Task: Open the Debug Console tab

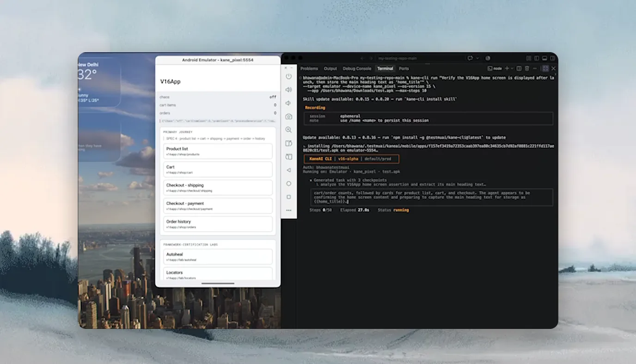Action: click(x=357, y=68)
